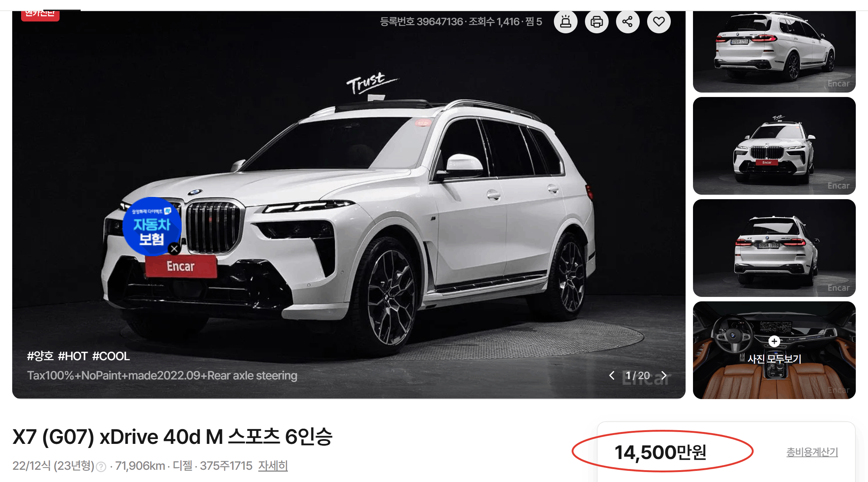Click the 자세히 details link
The height and width of the screenshot is (482, 868).
[x=273, y=466]
